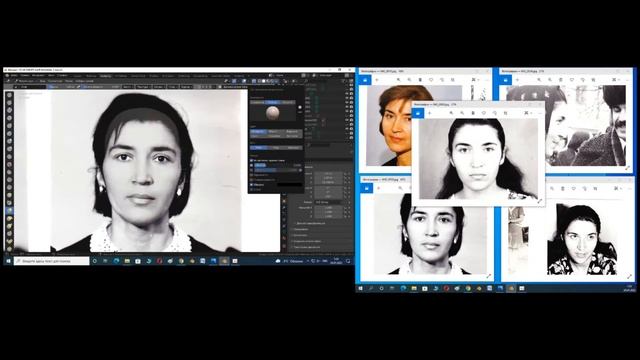Click blue 'all photos' button in short-haired woman viewer
The height and width of the screenshot is (360, 640).
pos(366,188)
